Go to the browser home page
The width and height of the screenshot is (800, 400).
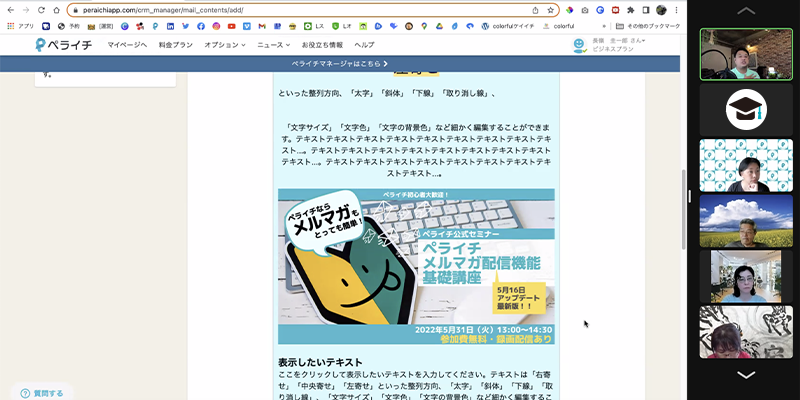[x=57, y=10]
